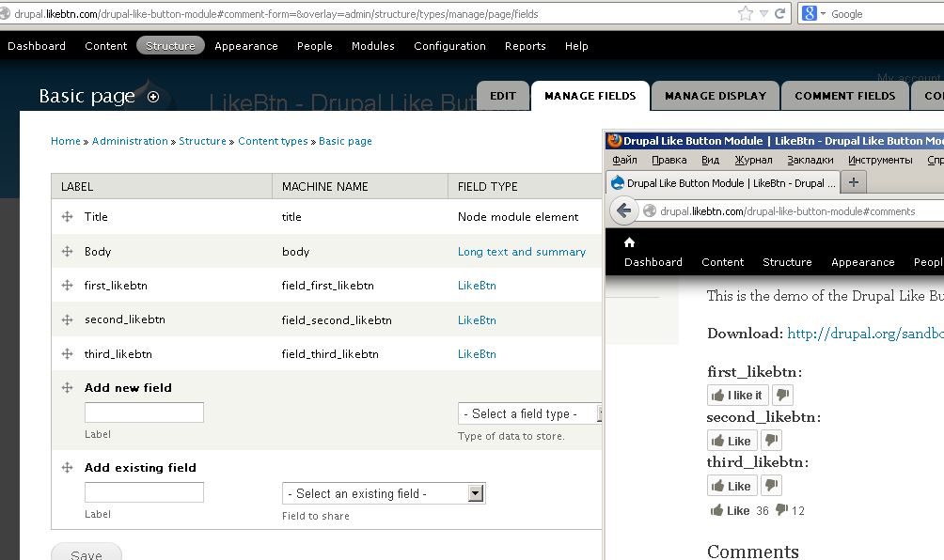Open Dashboard in admin toolbar
This screenshot has height=560, width=944.
tap(37, 46)
